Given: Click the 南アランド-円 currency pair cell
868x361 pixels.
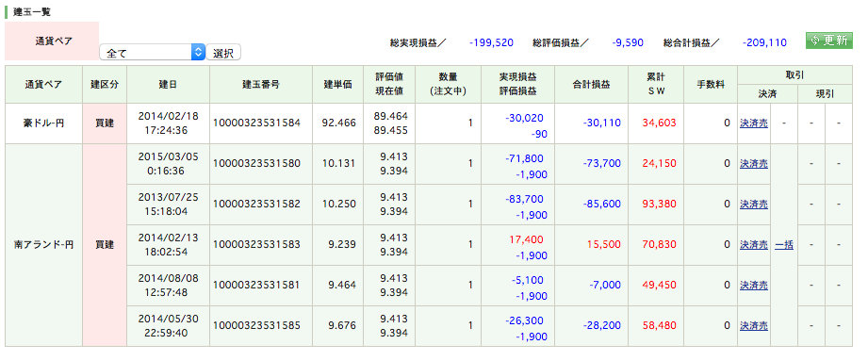Looking at the screenshot, I should coord(43,245).
